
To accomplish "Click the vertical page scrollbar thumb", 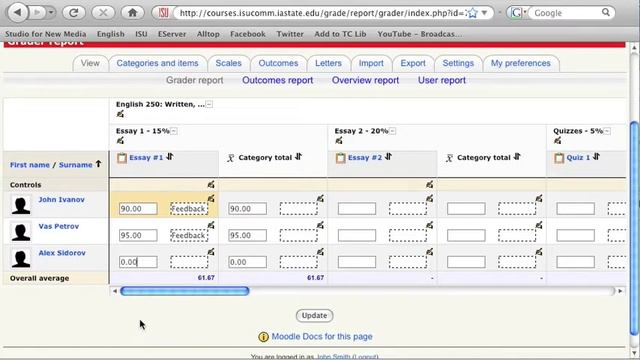I will (634, 229).
